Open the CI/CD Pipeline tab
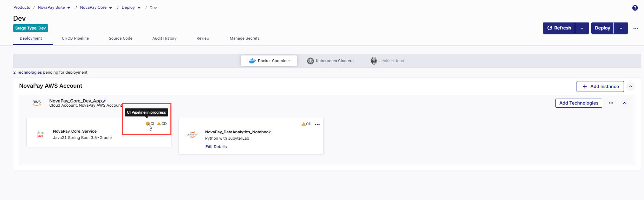Image resolution: width=644 pixels, height=200 pixels. (x=75, y=38)
